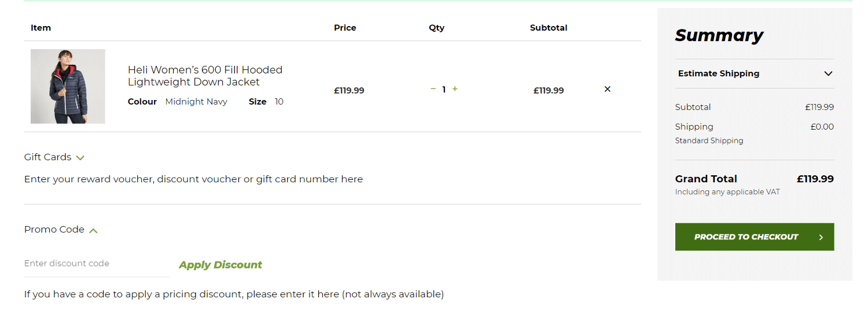This screenshot has width=868, height=317.
Task: Increase jacket quantity with plus icon
Action: click(455, 89)
